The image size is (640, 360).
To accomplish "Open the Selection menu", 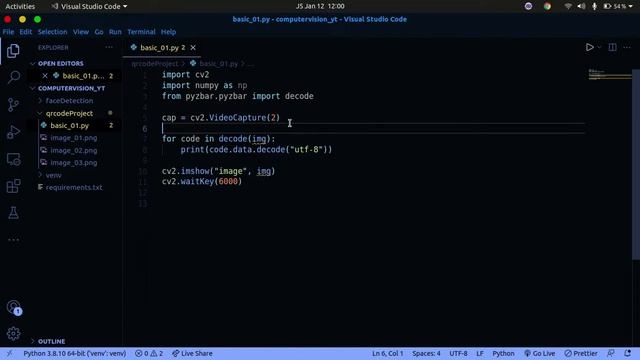I will [52, 32].
